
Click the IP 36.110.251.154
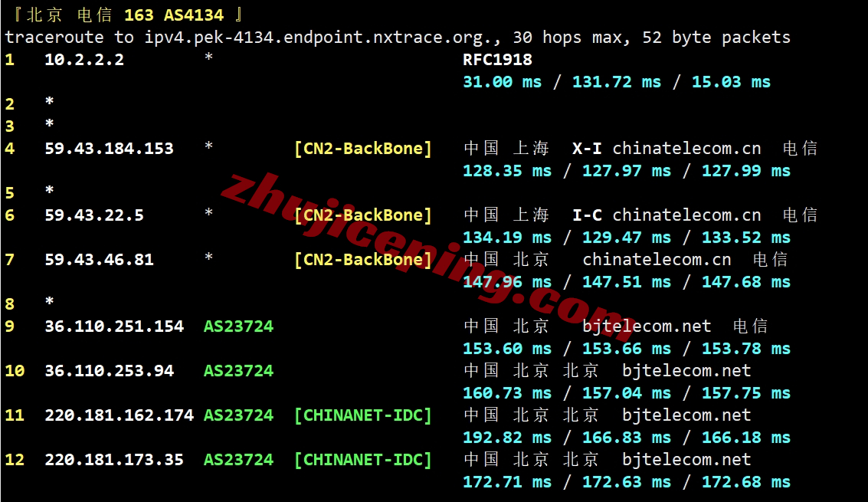(x=114, y=326)
